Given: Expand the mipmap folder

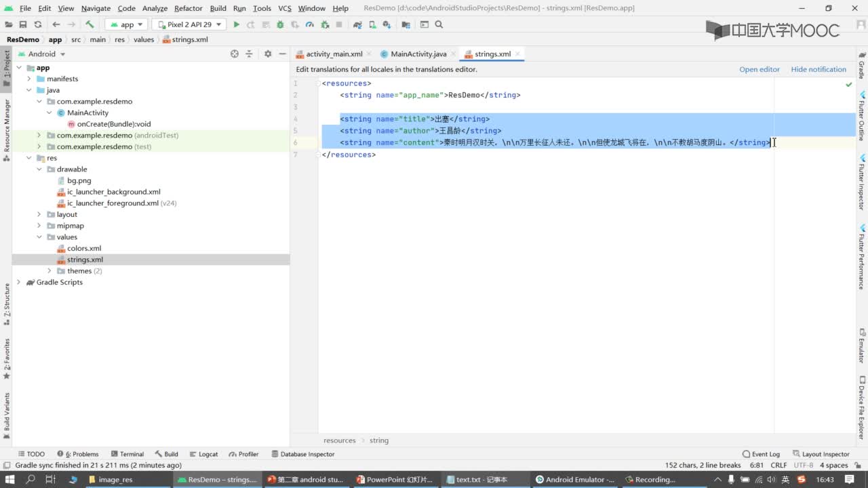Looking at the screenshot, I should click(39, 226).
